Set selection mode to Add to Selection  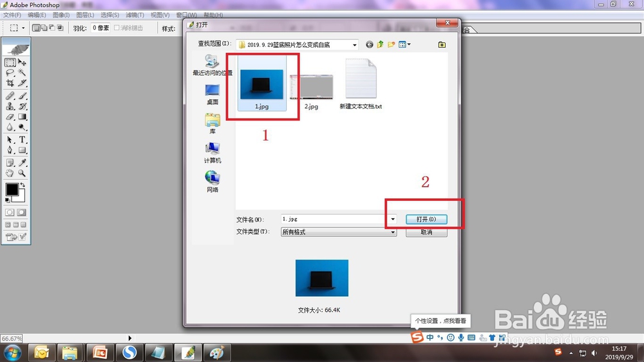[x=44, y=28]
